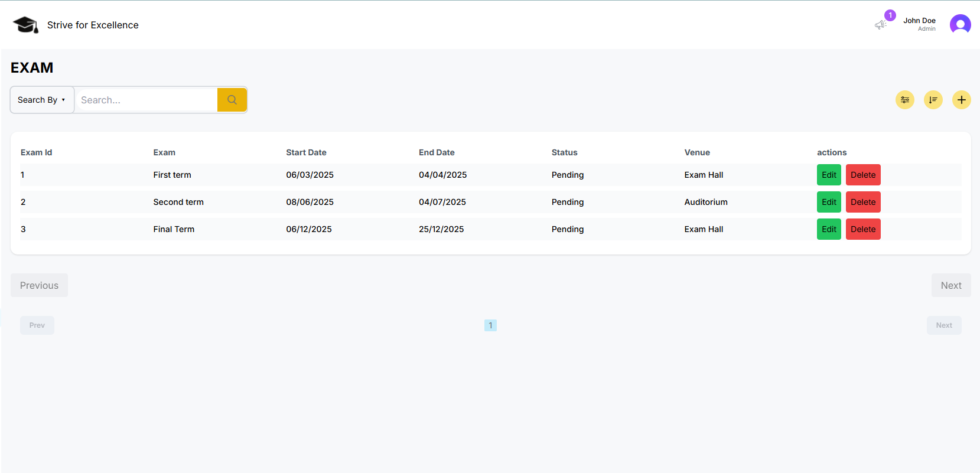Select page 1 in pagination

(490, 325)
